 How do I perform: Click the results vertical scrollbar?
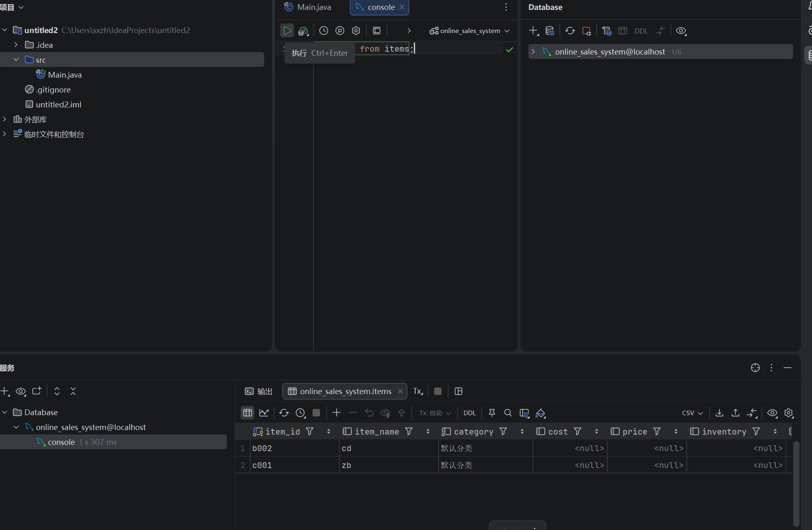796,483
